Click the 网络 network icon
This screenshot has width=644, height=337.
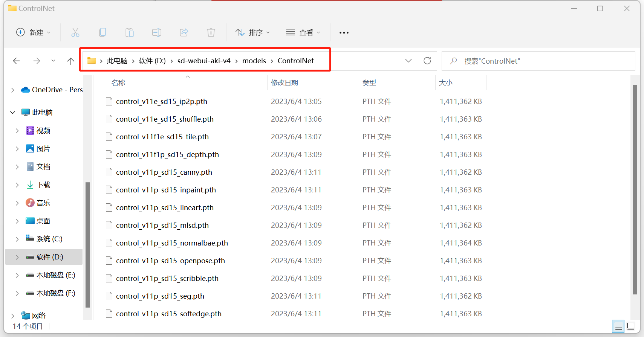pyautogui.click(x=26, y=315)
